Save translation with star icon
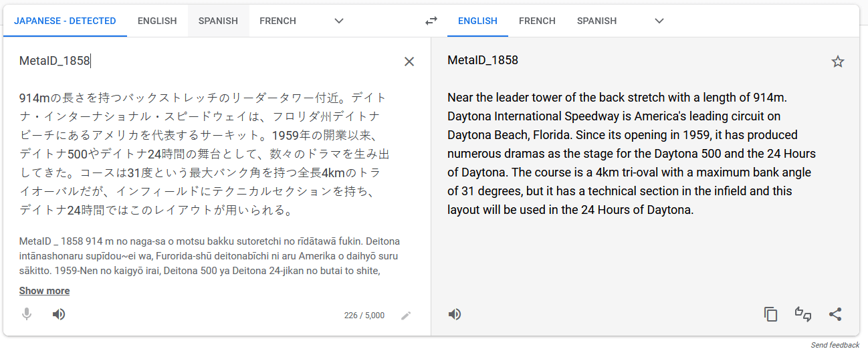The height and width of the screenshot is (357, 868). click(x=838, y=62)
